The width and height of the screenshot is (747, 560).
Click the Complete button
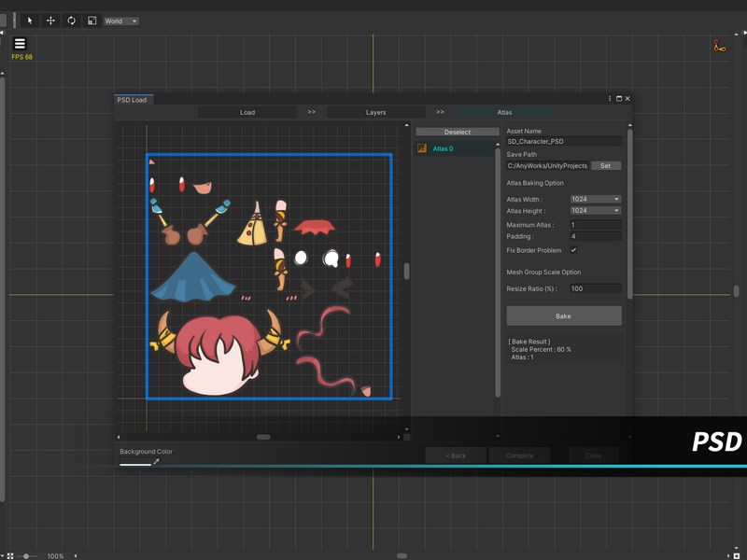tap(519, 455)
